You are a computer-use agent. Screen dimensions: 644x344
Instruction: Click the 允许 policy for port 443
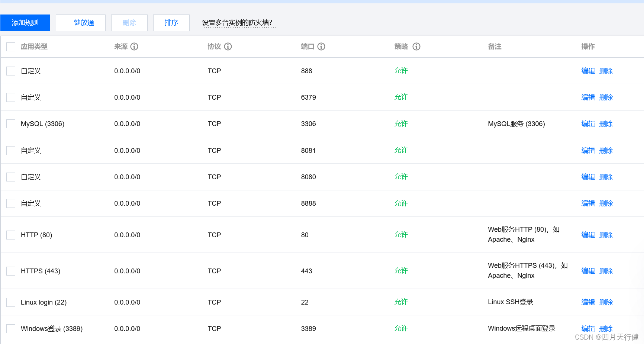401,271
